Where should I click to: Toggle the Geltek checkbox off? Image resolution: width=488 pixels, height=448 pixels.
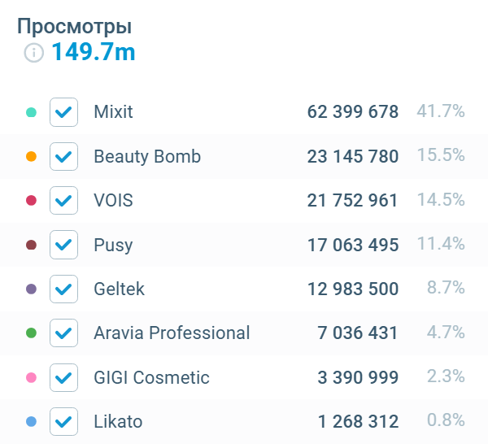(63, 289)
